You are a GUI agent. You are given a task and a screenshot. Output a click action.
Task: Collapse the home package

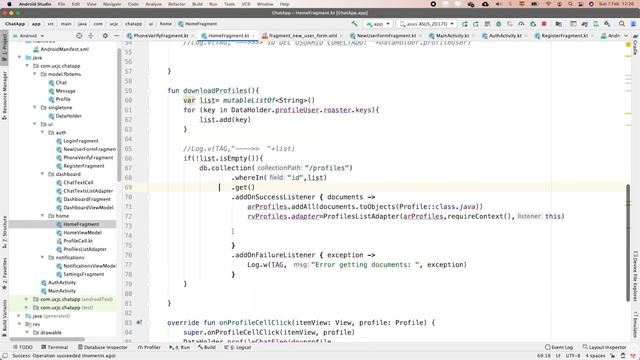42,216
